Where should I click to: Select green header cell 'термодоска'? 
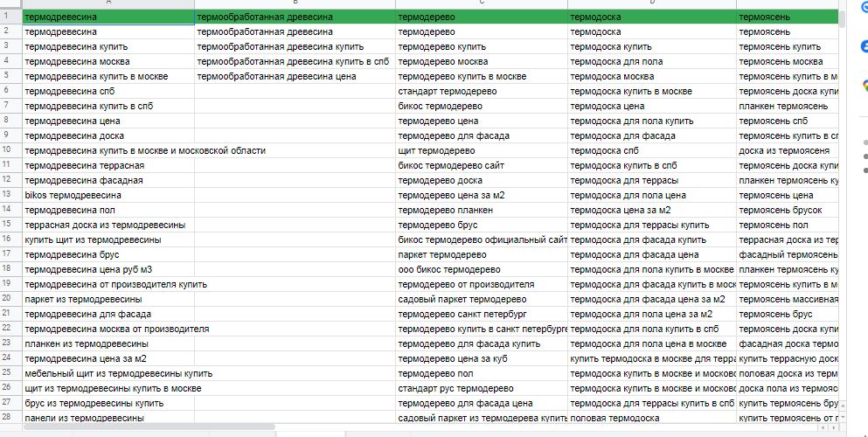pyautogui.click(x=652, y=17)
